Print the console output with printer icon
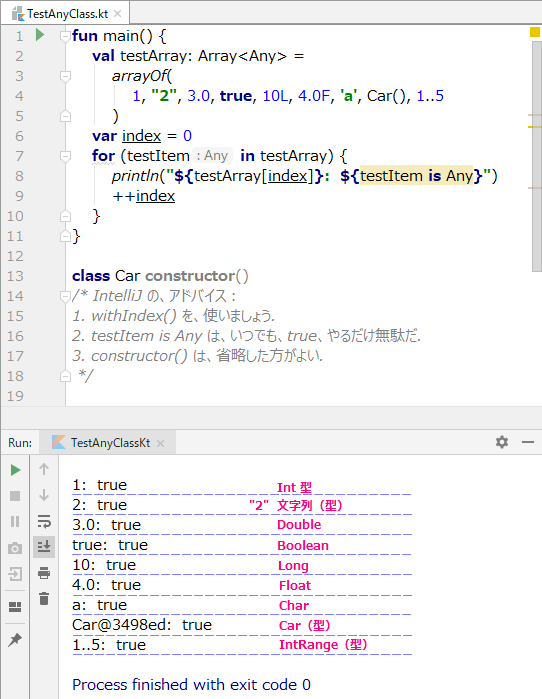This screenshot has width=542, height=699. [44, 573]
